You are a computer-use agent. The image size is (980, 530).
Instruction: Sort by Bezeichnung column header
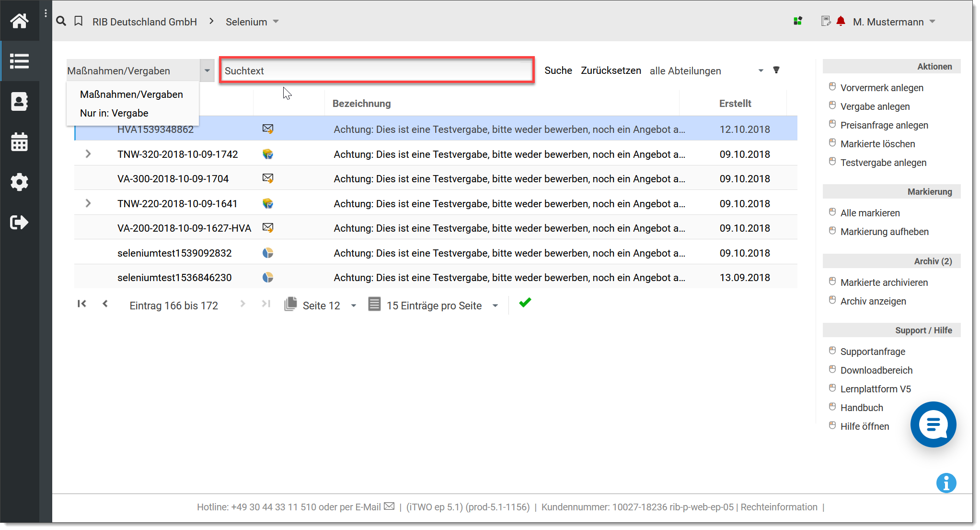point(361,104)
